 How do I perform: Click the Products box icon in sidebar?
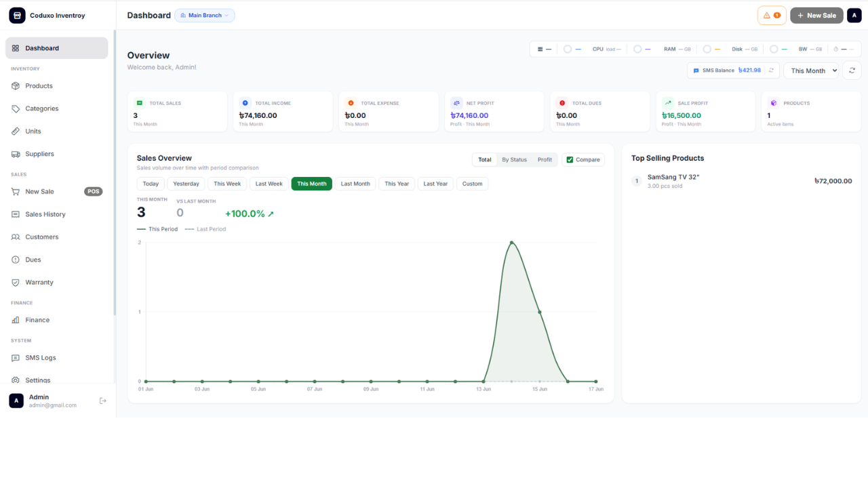tap(16, 86)
